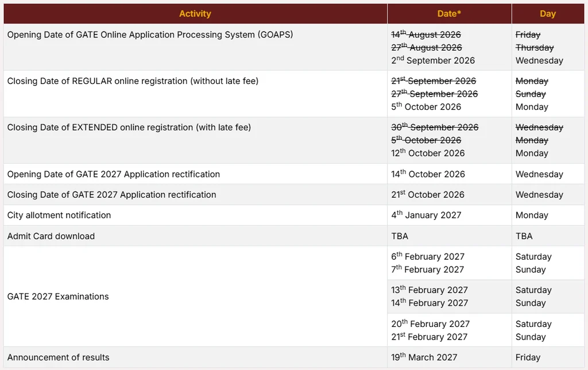Click the Day column header

547,14
